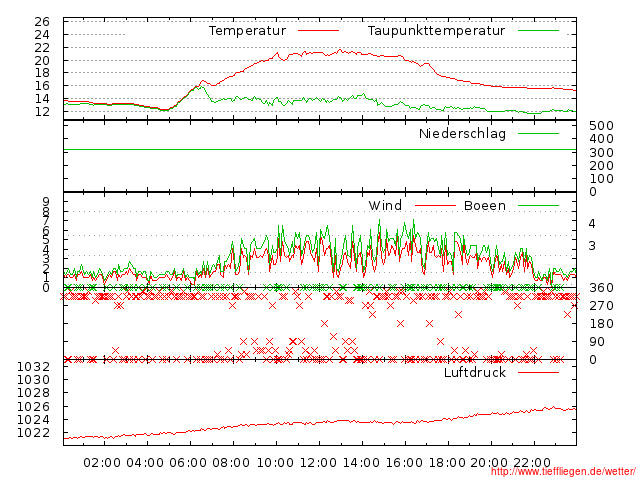
Task: Select the 'Wind' legend label
Action: point(385,205)
